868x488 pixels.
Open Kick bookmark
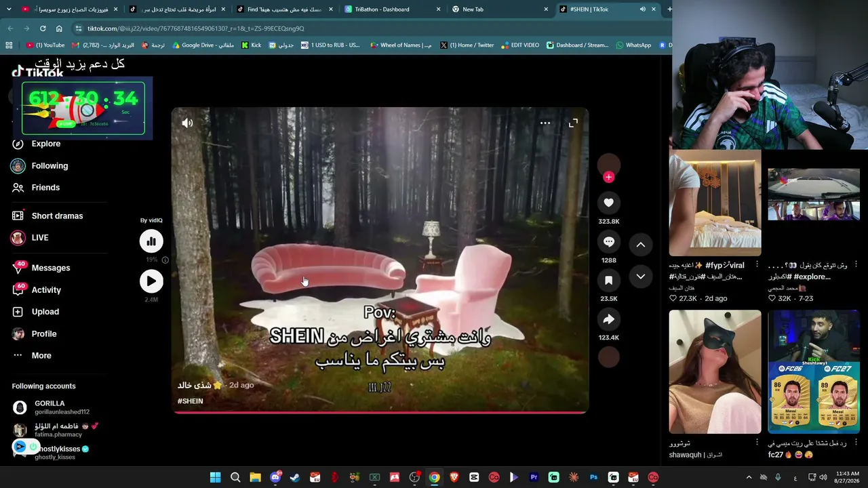coord(252,45)
